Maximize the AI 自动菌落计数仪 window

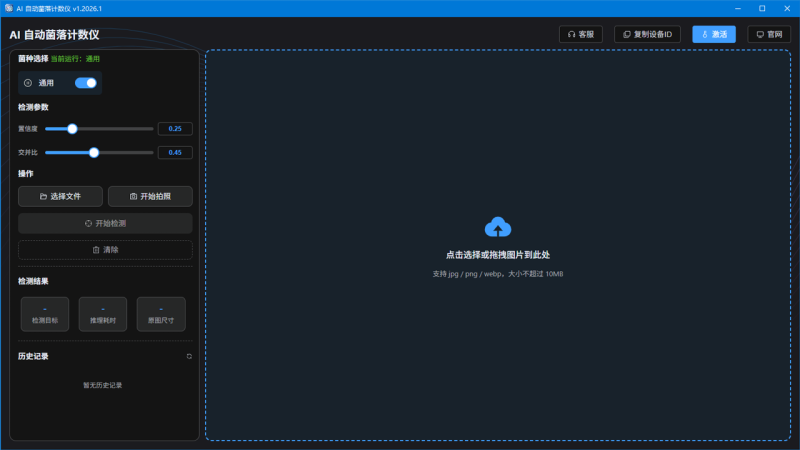point(762,9)
